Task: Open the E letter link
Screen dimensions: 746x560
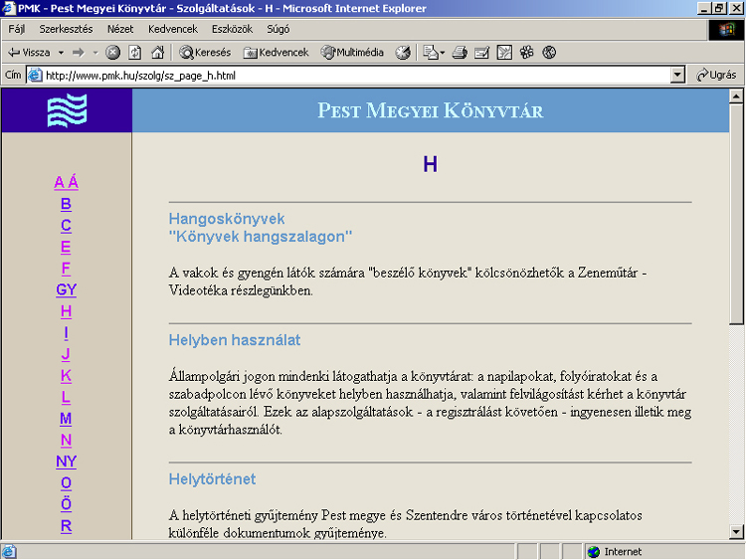Action: pyautogui.click(x=66, y=247)
